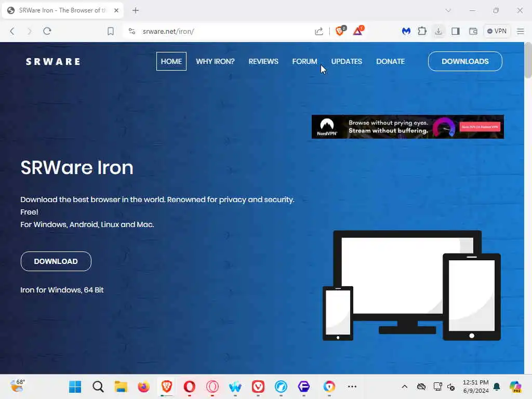Open the clock showing 12:51 PM
This screenshot has height=399, width=532.
(x=476, y=387)
